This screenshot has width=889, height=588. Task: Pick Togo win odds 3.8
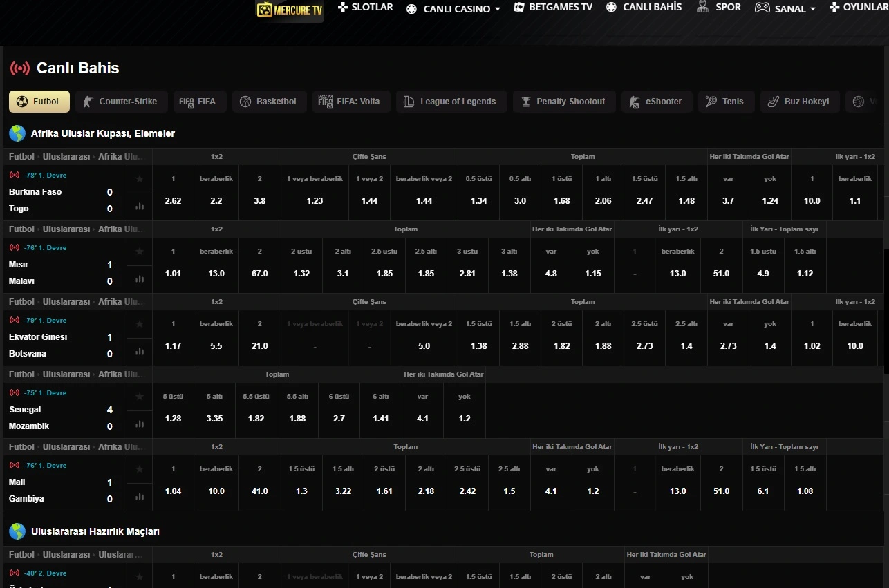(x=260, y=193)
